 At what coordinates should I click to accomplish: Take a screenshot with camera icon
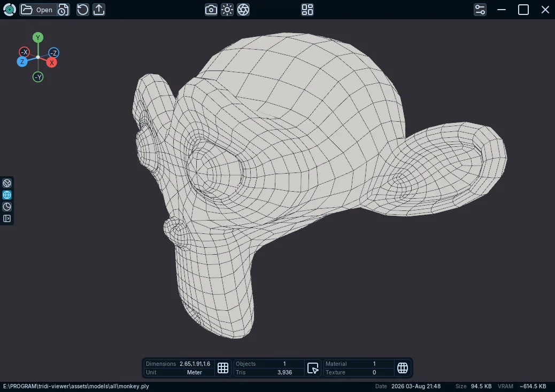coord(211,10)
